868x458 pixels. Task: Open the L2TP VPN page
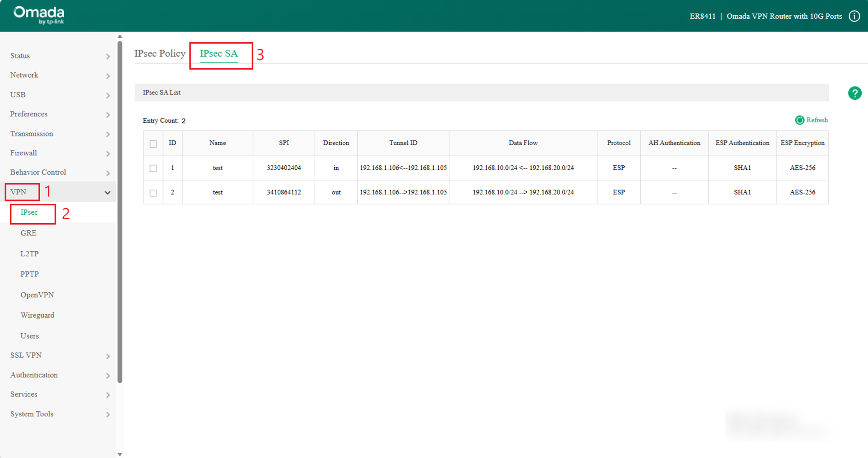[x=29, y=254]
